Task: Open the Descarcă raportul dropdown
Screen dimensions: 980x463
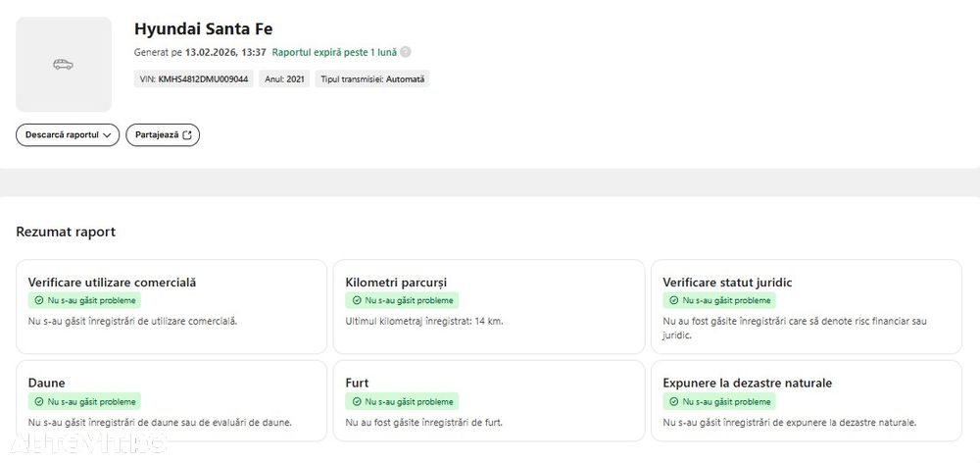Action: click(68, 135)
